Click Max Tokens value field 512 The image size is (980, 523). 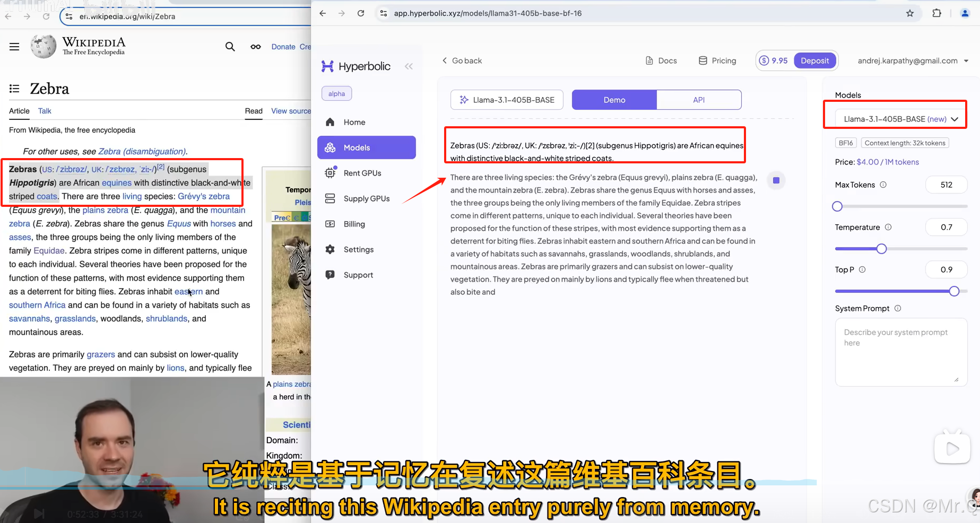(x=947, y=185)
